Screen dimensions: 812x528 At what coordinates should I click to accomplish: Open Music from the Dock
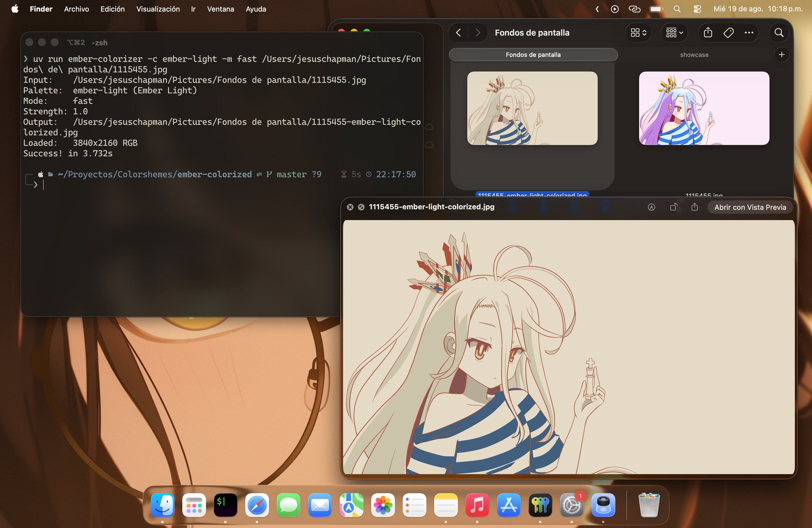(x=477, y=505)
